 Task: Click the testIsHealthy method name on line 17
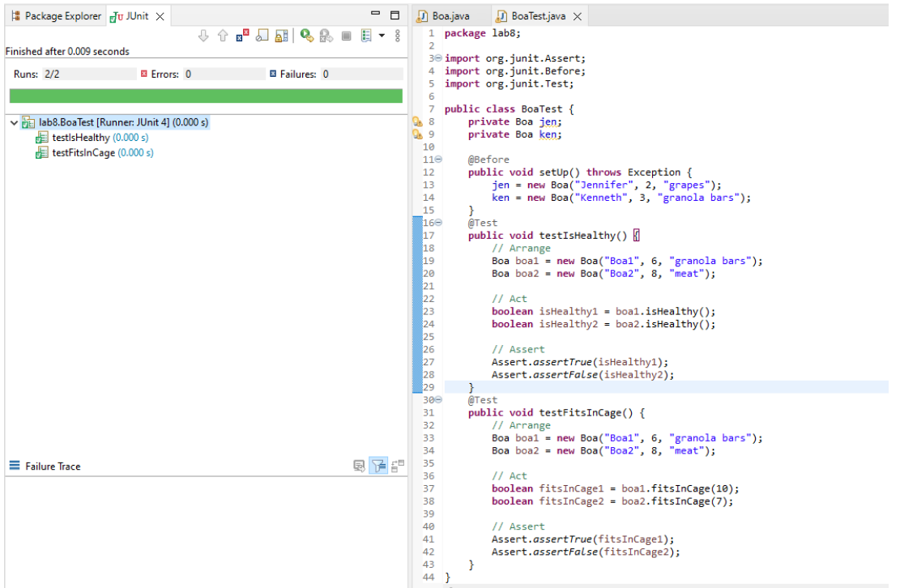[578, 236]
